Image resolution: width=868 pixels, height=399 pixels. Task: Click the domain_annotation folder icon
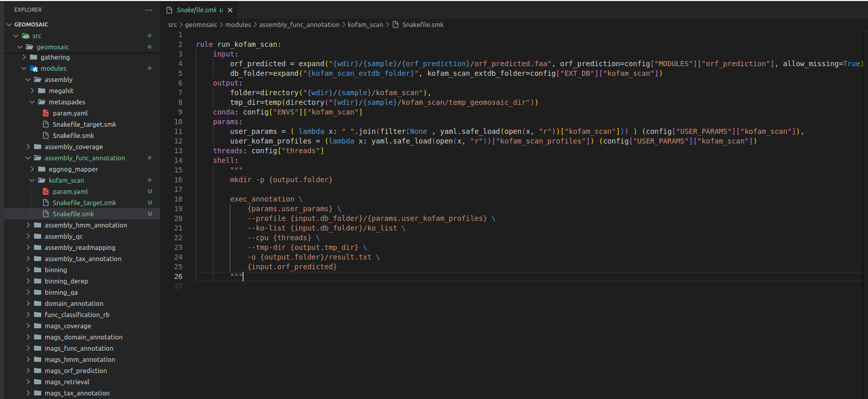(38, 303)
